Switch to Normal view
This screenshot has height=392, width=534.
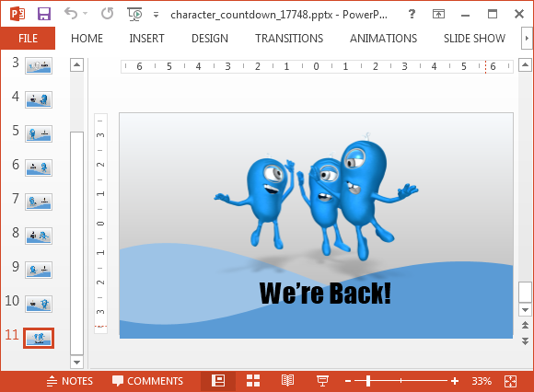(218, 381)
